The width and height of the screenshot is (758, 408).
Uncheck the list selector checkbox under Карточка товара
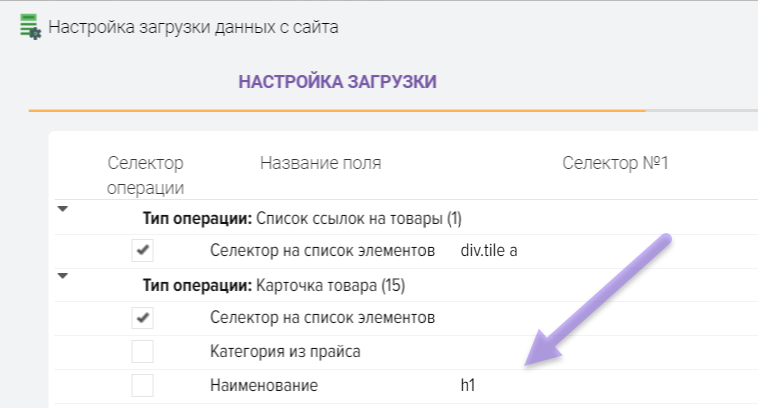pyautogui.click(x=143, y=318)
